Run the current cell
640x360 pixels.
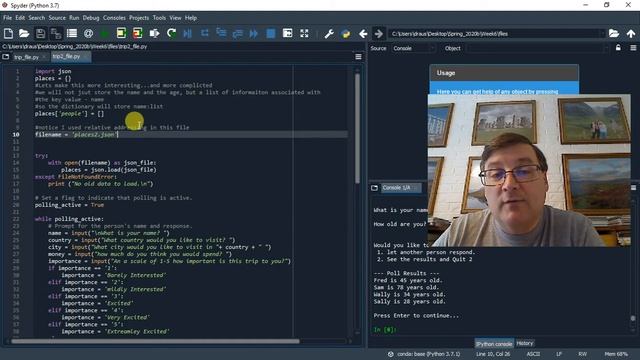tap(121, 33)
